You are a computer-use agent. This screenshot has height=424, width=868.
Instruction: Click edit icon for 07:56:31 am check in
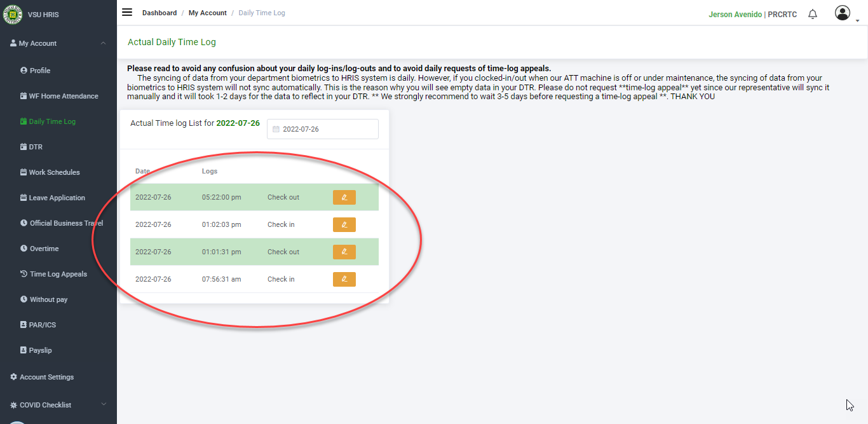pyautogui.click(x=344, y=279)
